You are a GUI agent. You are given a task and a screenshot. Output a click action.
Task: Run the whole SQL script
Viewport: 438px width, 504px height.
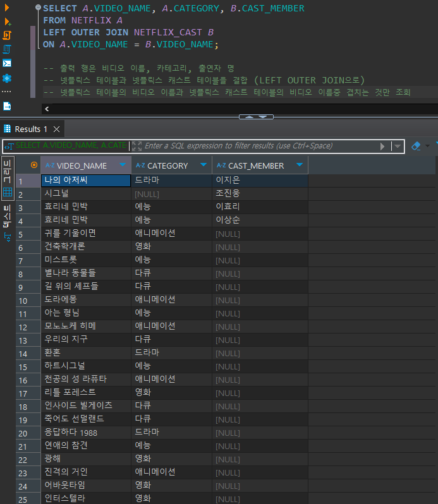(7, 35)
